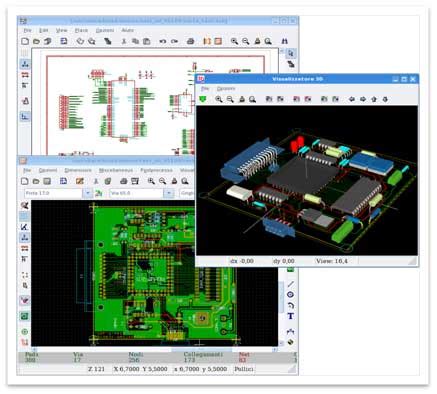Fit schematic to window with zoom-fit icon
This screenshot has height=394, width=437.
[268, 41]
